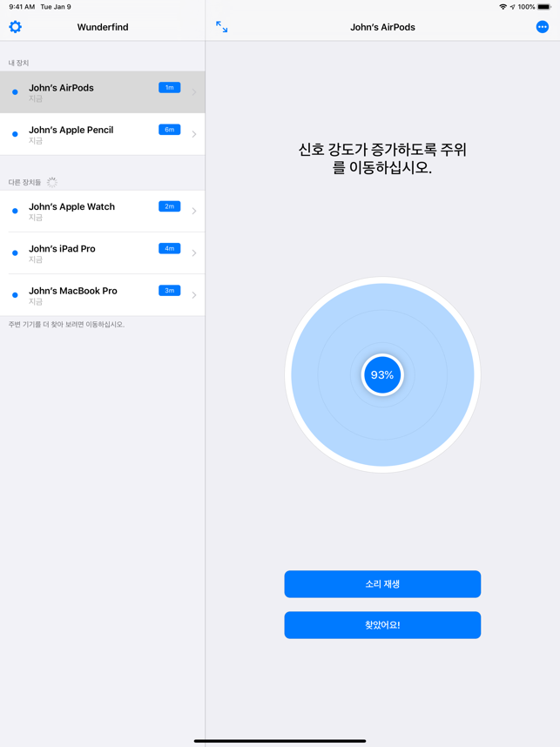The height and width of the screenshot is (747, 560).
Task: Tap the home indicator bar
Action: click(280, 741)
